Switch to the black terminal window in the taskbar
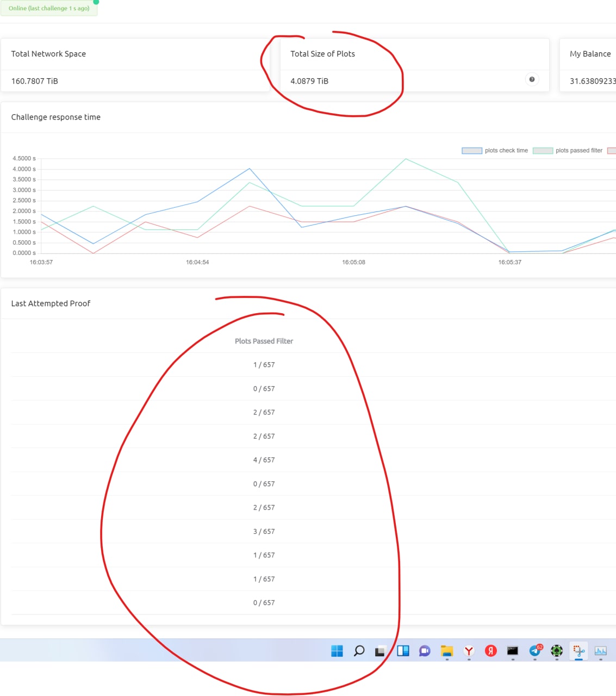The width and height of the screenshot is (616, 696). pyautogui.click(x=513, y=650)
